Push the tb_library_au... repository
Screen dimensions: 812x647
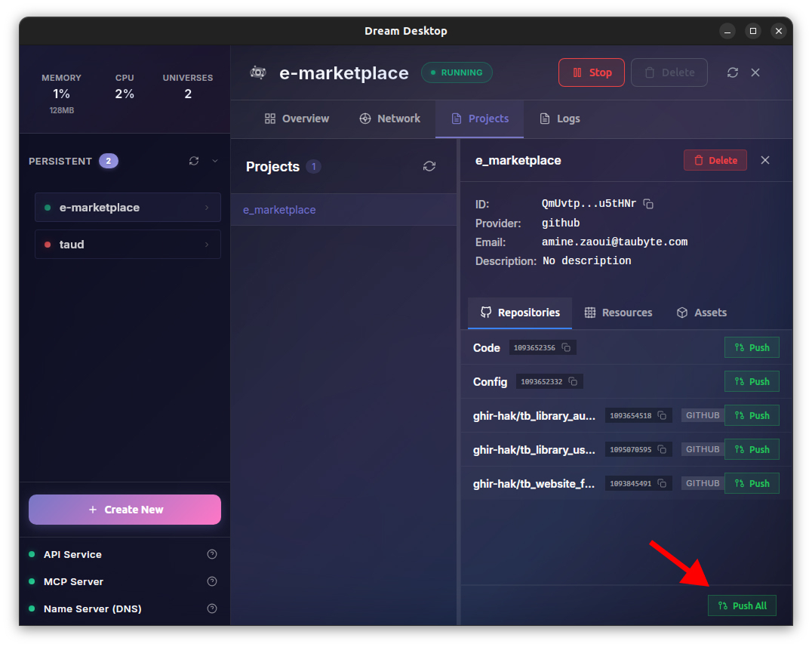752,415
